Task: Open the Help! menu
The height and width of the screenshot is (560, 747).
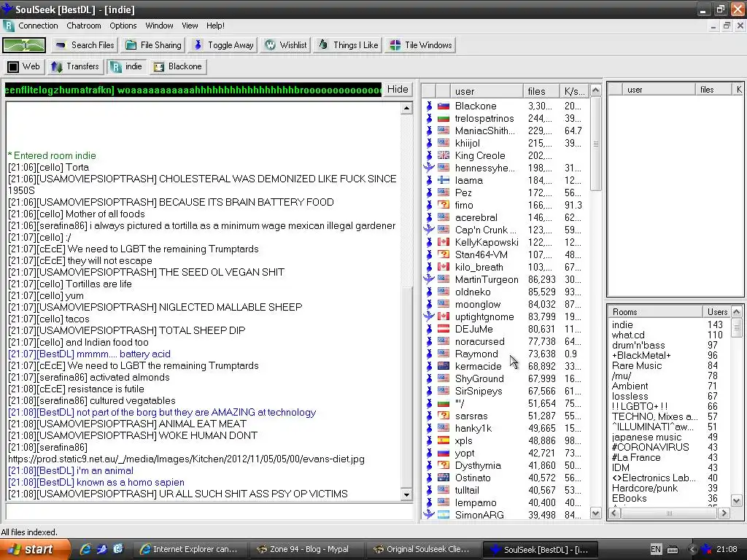Action: pos(215,26)
